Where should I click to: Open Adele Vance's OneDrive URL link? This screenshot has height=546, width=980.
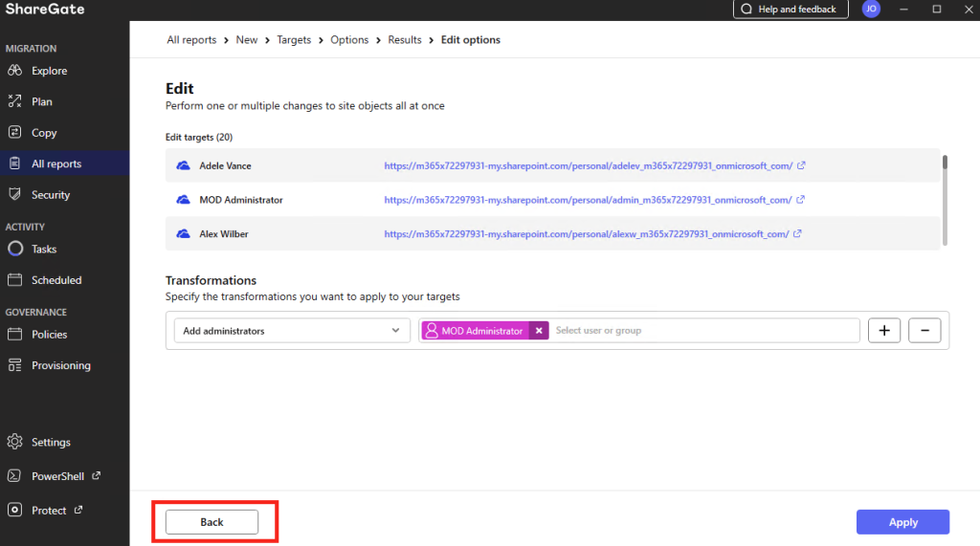pos(589,165)
